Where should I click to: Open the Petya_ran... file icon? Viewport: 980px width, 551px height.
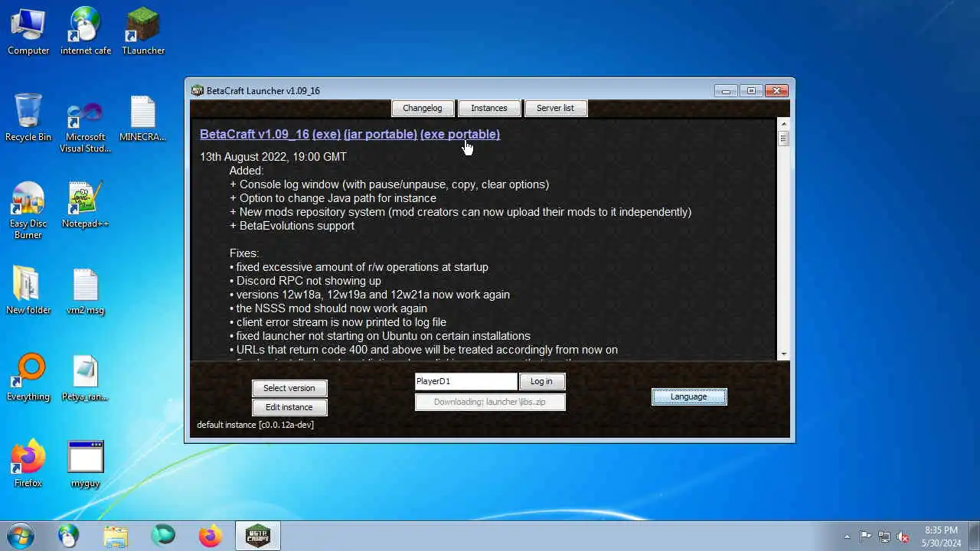[86, 377]
